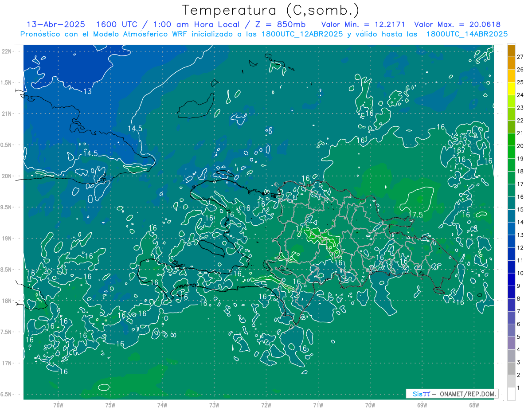This screenshot has height=411, width=532.
Task: Pick the orange swatch between 26 and 27
Action: [511, 63]
